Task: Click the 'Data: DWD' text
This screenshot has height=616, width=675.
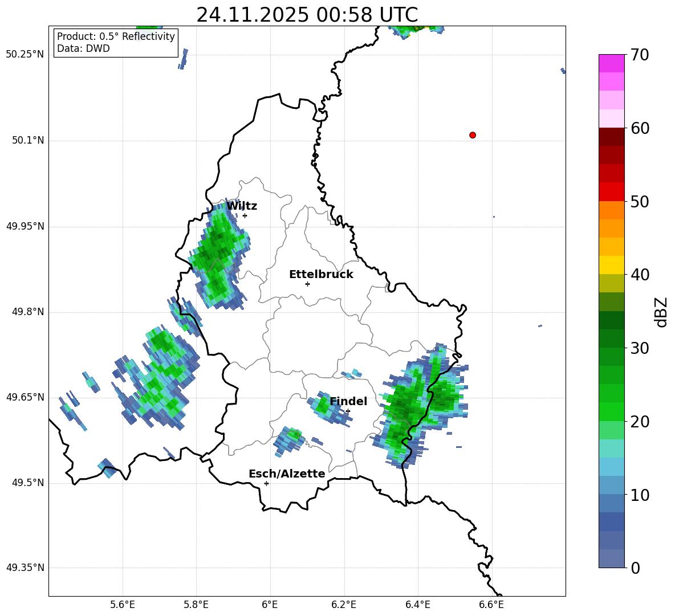Action: point(83,48)
